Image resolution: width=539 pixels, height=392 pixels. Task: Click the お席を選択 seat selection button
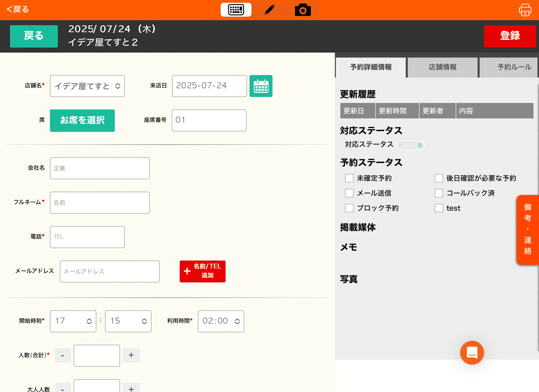[x=82, y=120]
